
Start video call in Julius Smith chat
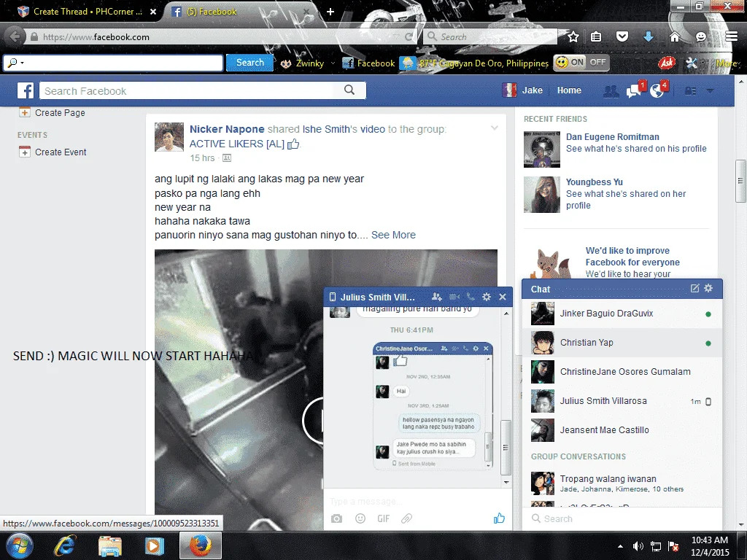[x=454, y=297]
